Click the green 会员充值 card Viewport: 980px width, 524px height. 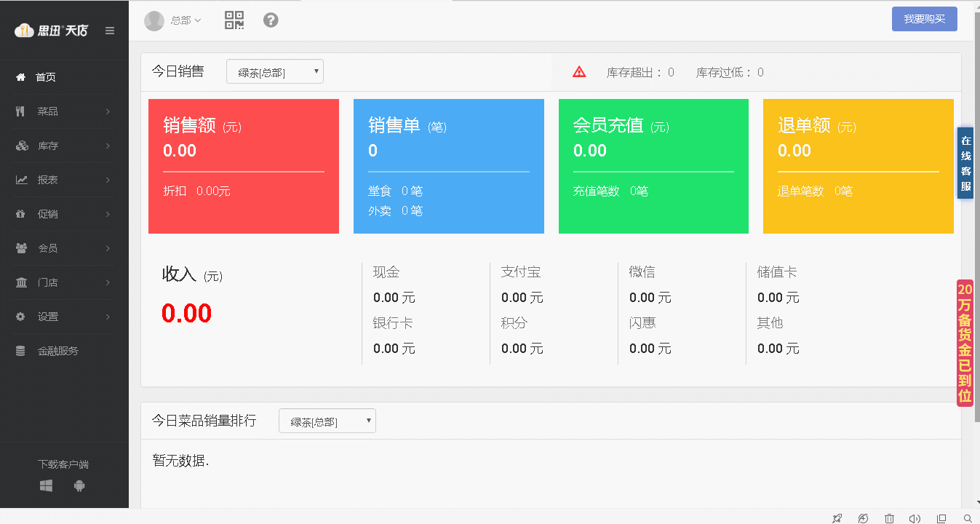653,166
